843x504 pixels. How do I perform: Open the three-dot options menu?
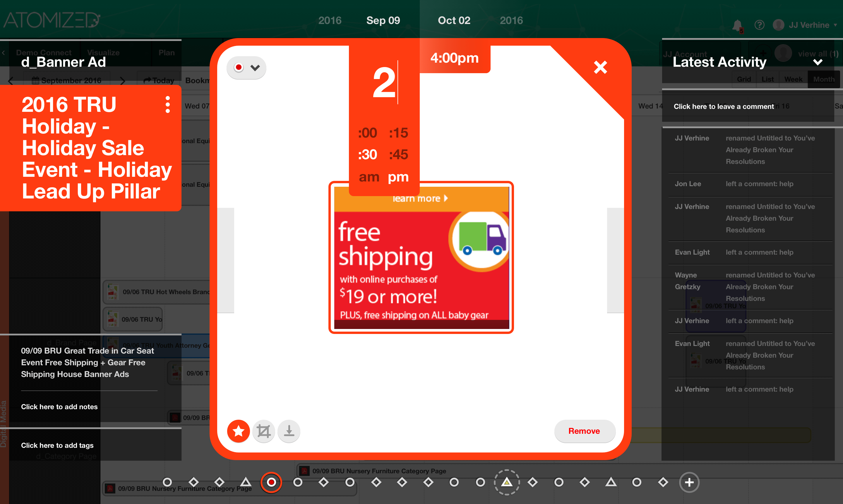click(x=167, y=104)
